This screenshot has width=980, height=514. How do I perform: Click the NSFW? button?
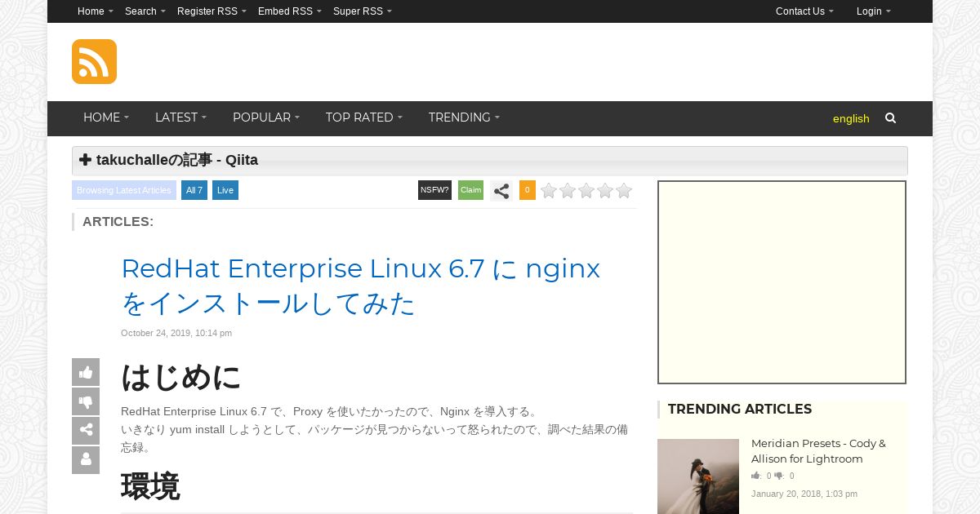coord(434,190)
